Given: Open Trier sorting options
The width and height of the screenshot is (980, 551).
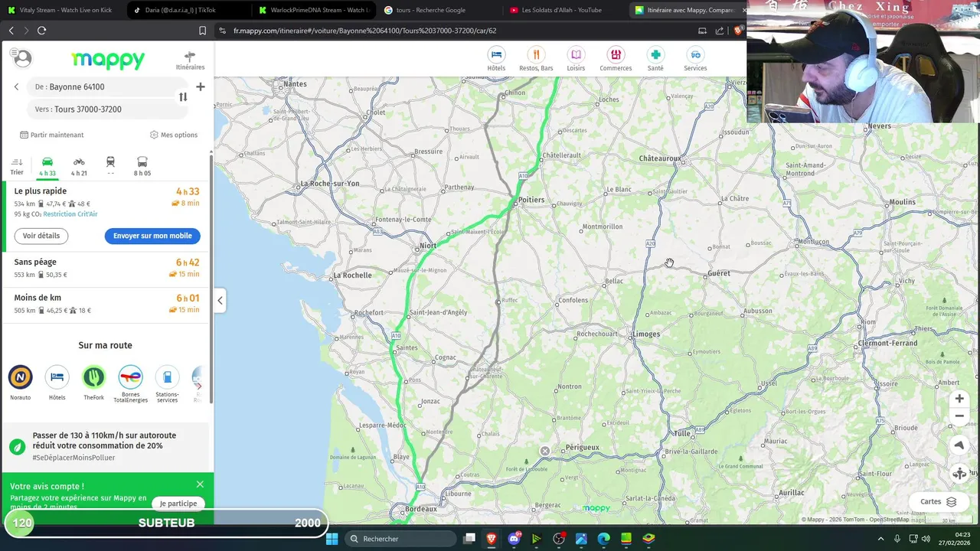Looking at the screenshot, I should (x=17, y=167).
